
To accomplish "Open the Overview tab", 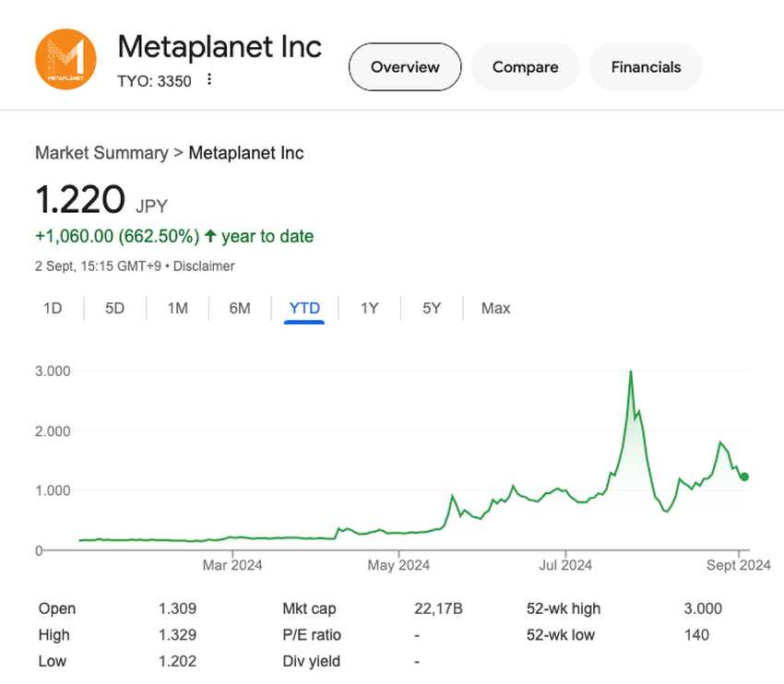I will [x=404, y=67].
